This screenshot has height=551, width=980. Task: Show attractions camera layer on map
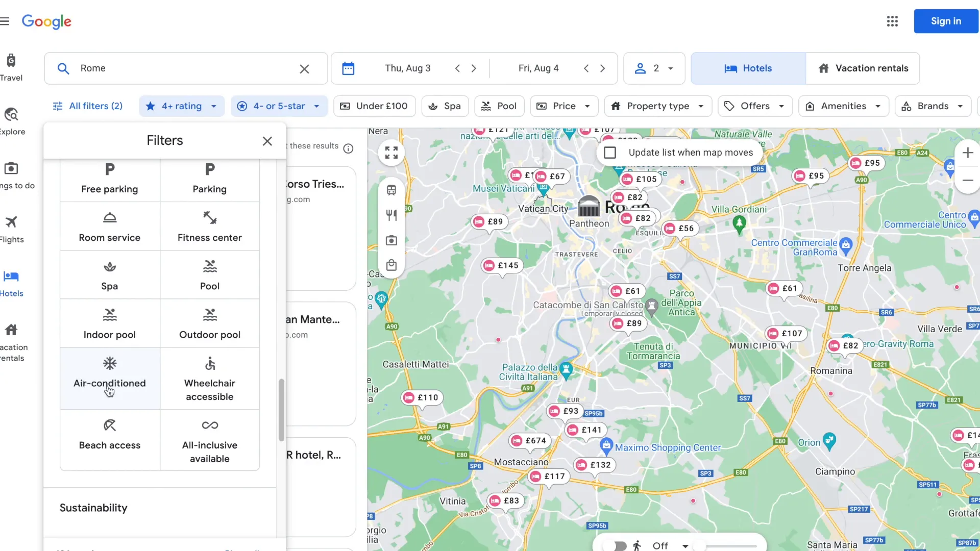coord(391,240)
